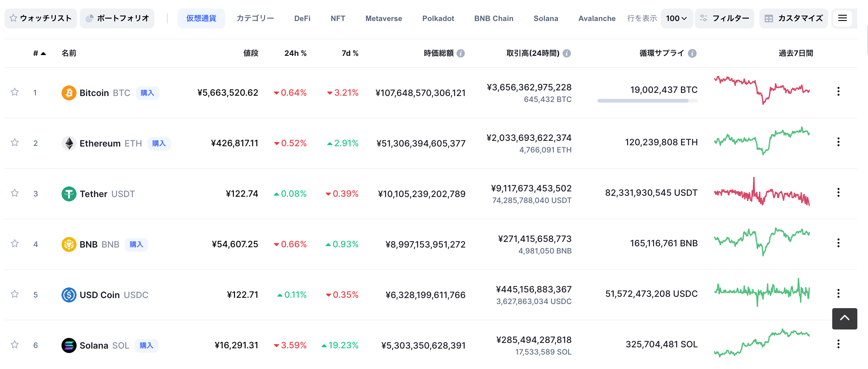
Task: Select the 仮想通貨 tab
Action: 201,18
